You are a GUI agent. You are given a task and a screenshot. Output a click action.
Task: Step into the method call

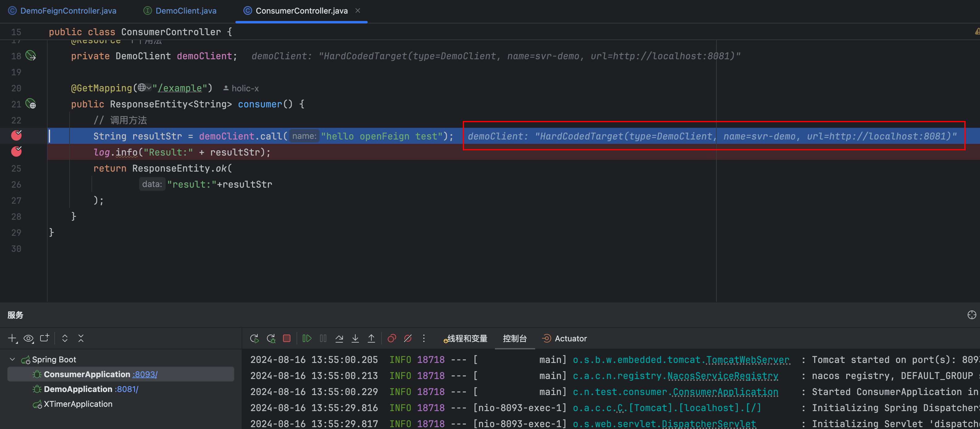pyautogui.click(x=355, y=338)
